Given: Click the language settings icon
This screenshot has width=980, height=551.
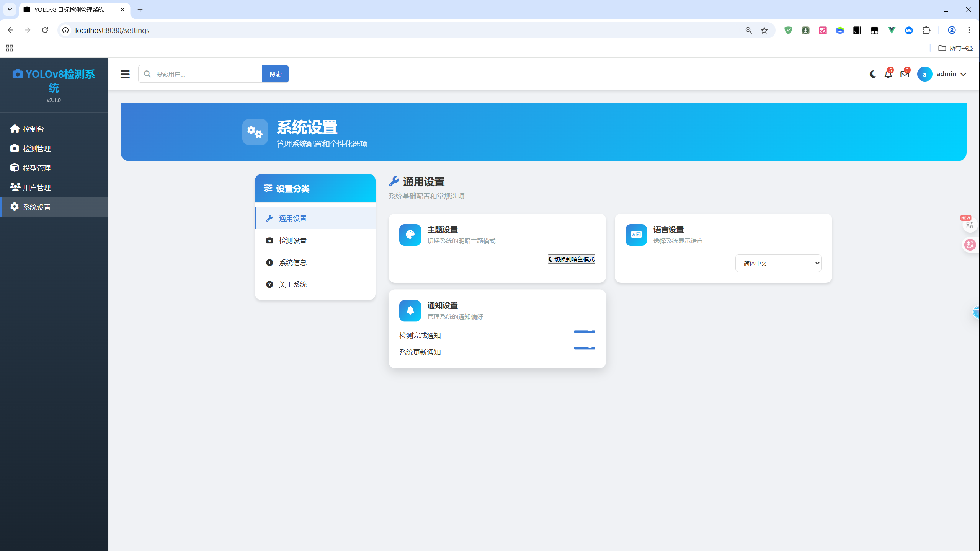Looking at the screenshot, I should (x=636, y=235).
